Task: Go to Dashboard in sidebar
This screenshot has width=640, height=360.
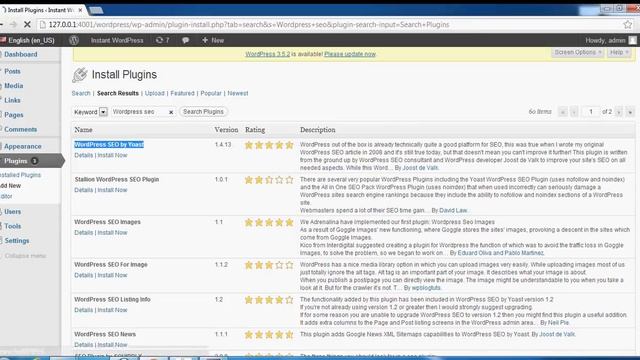Action: [21, 54]
